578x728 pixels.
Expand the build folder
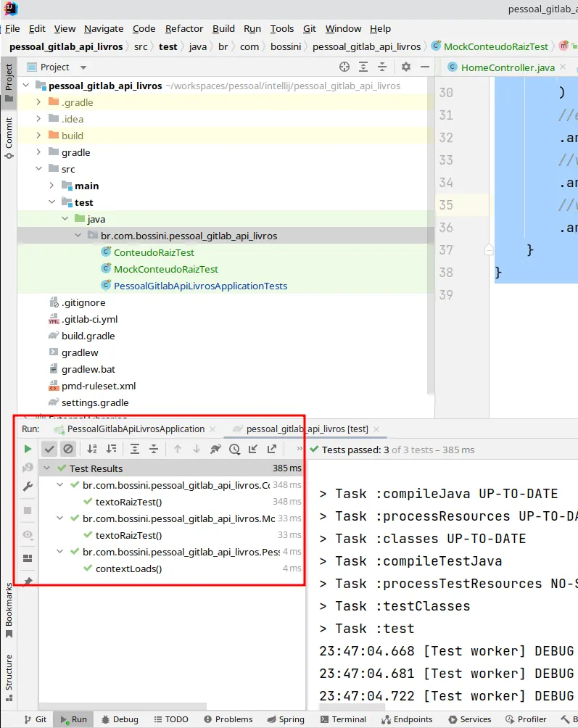(38, 136)
